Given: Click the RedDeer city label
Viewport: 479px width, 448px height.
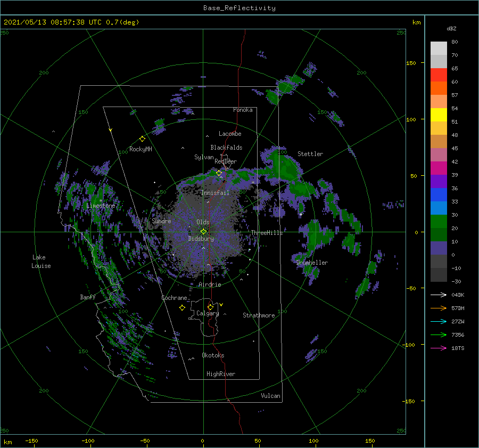Looking at the screenshot, I should [x=226, y=161].
